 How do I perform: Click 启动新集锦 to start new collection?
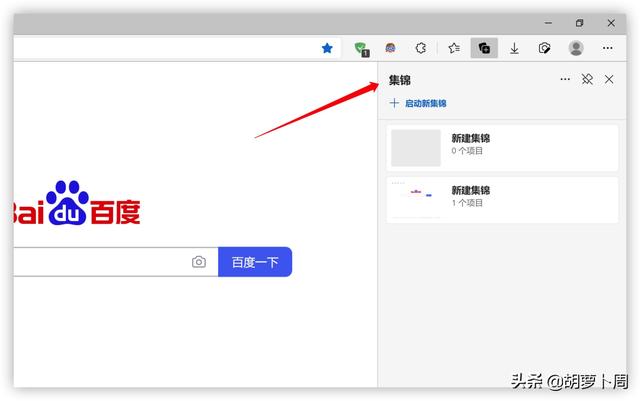(x=426, y=103)
